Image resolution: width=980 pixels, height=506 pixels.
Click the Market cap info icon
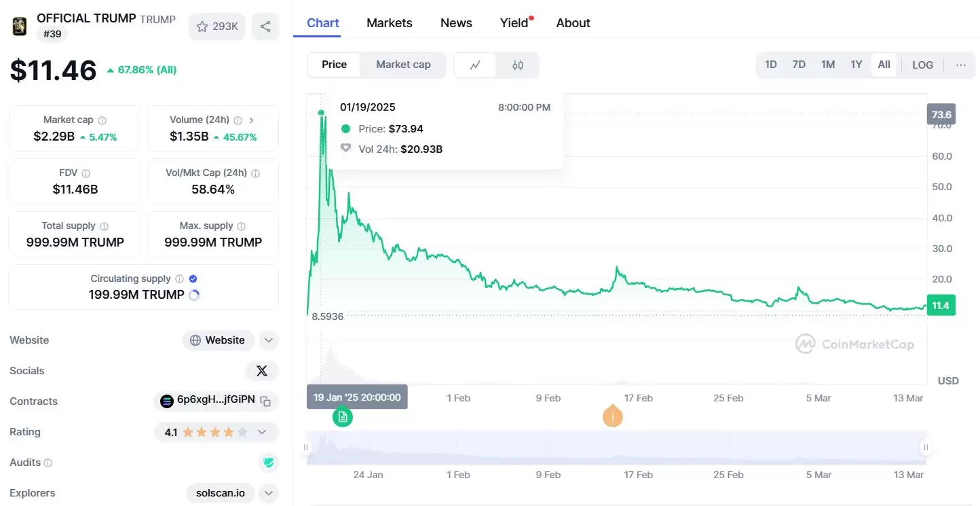102,120
